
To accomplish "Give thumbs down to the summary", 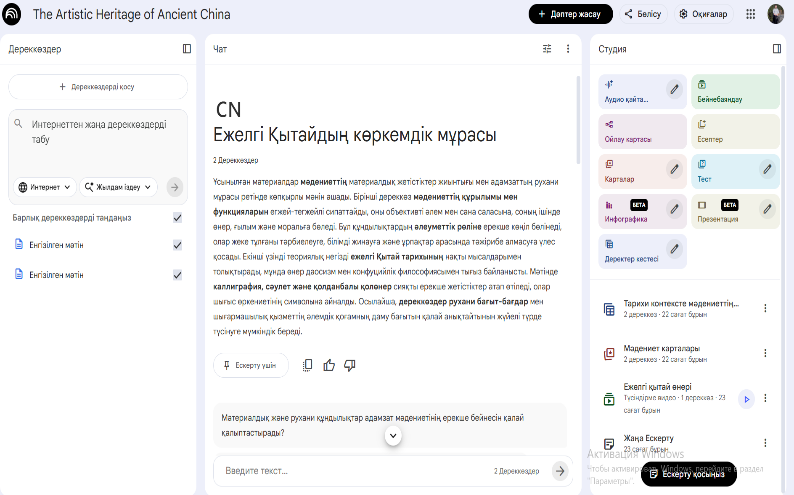I will point(349,365).
